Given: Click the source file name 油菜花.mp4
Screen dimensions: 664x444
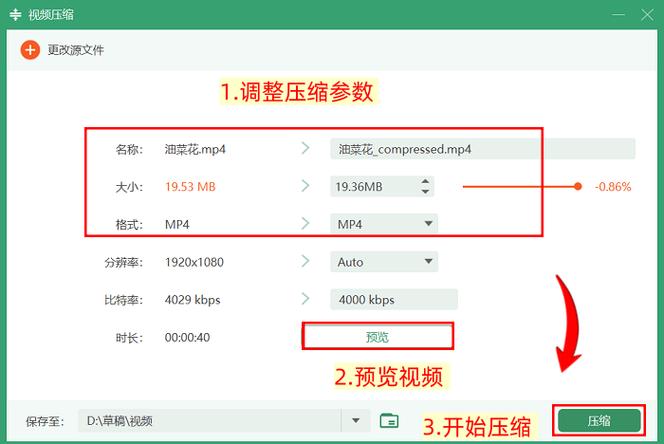Looking at the screenshot, I should 195,149.
